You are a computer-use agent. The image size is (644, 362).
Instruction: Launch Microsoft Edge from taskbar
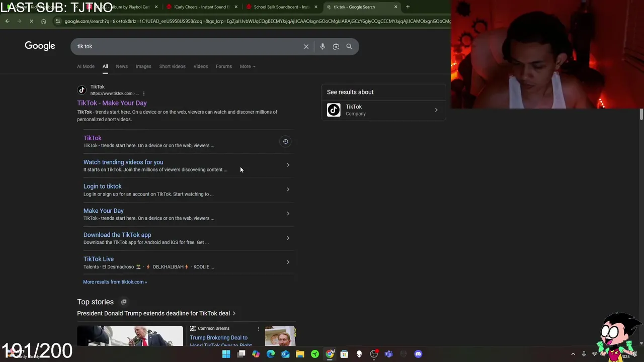point(271,354)
